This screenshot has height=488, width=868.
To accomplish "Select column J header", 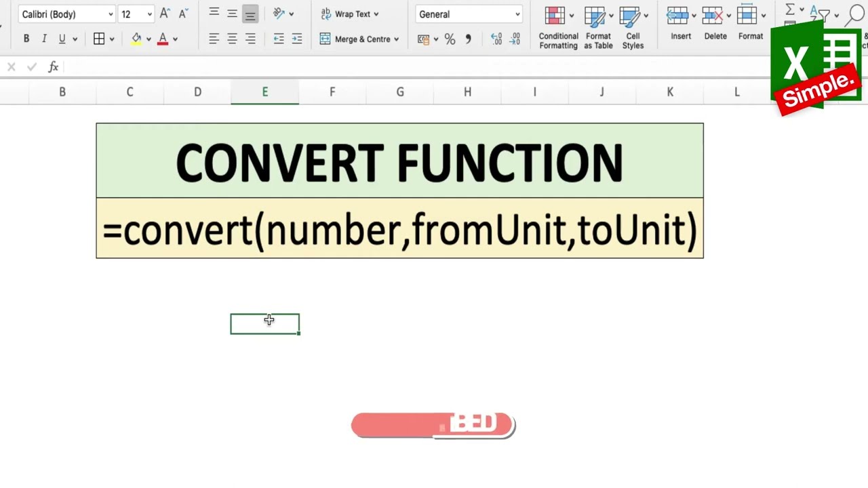I will (x=601, y=92).
